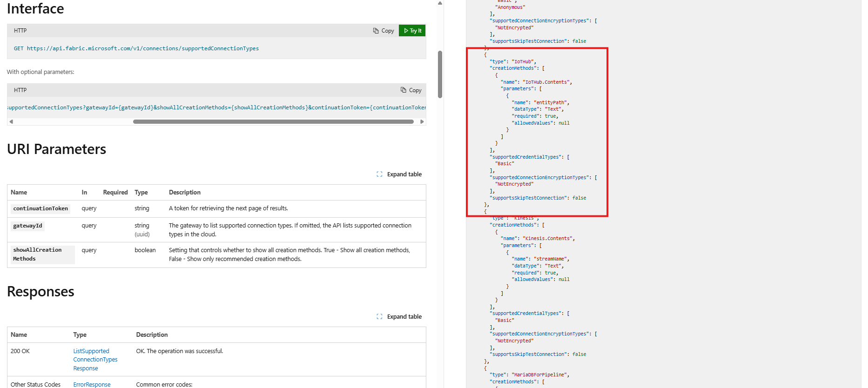Click the horizontal scrollbar thumb in code box
The image size is (868, 388).
coord(273,122)
